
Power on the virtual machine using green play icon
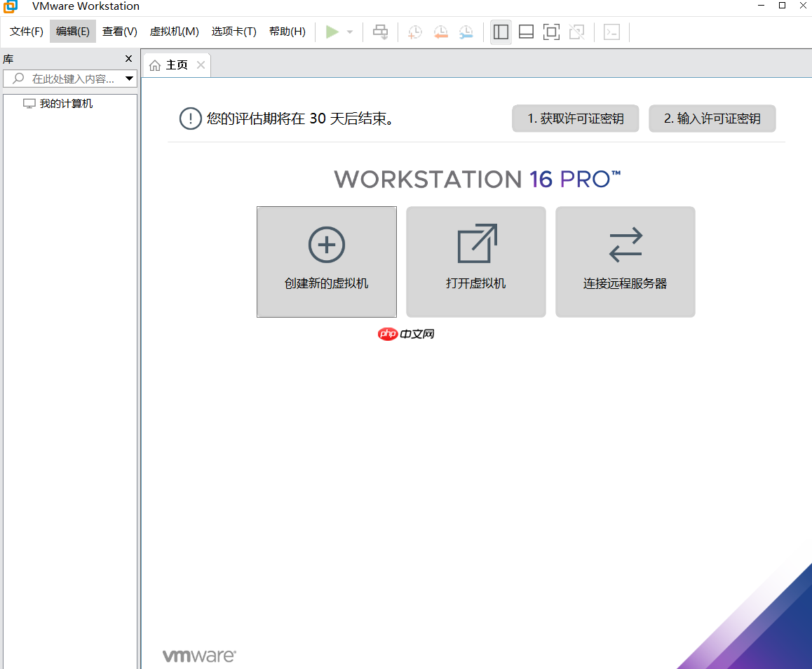(332, 32)
